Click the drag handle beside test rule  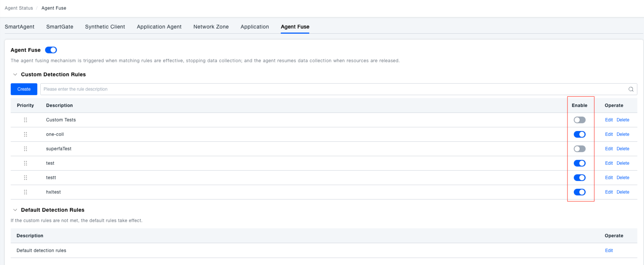pyautogui.click(x=25, y=163)
